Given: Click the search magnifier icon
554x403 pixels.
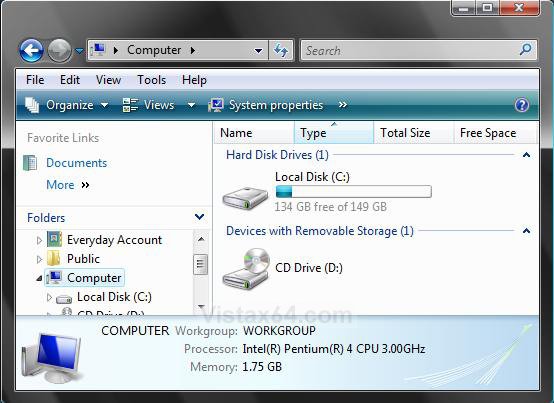Looking at the screenshot, I should 525,49.
